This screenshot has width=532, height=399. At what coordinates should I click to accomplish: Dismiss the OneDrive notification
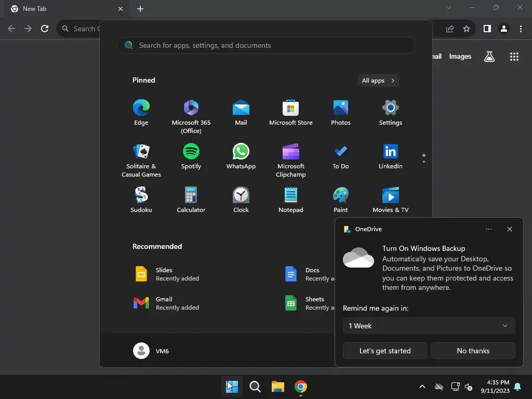point(510,229)
